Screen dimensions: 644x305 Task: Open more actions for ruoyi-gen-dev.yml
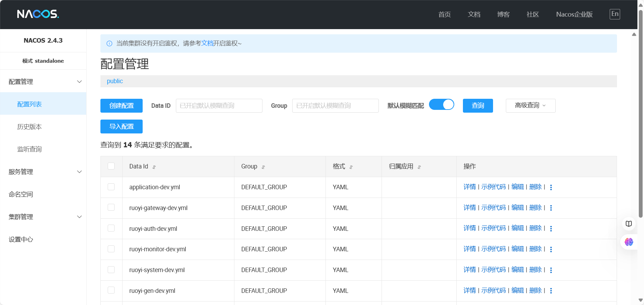pos(551,291)
